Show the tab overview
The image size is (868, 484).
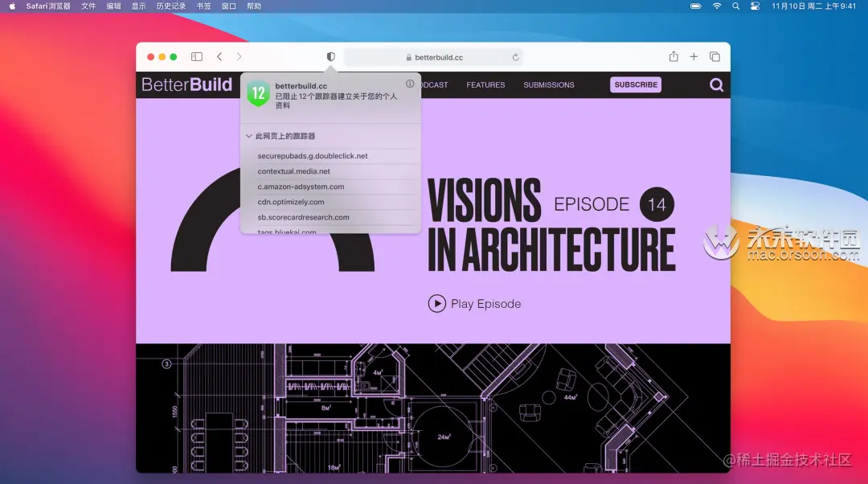click(x=714, y=56)
